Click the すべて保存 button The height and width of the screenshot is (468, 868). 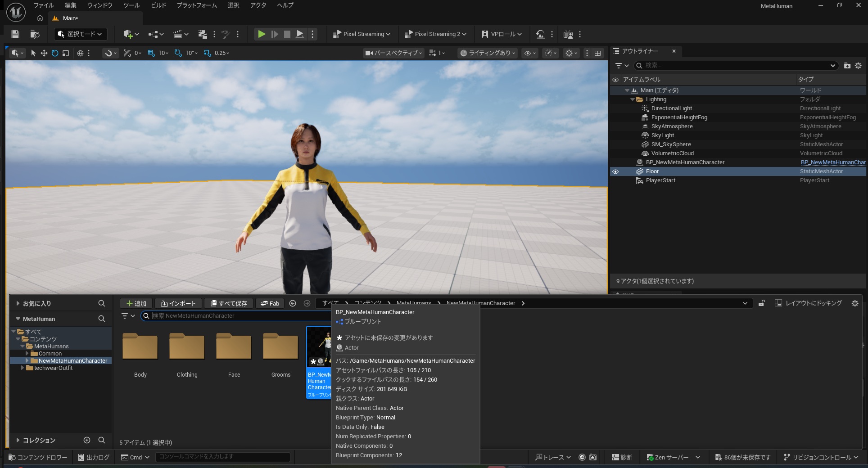coord(229,303)
